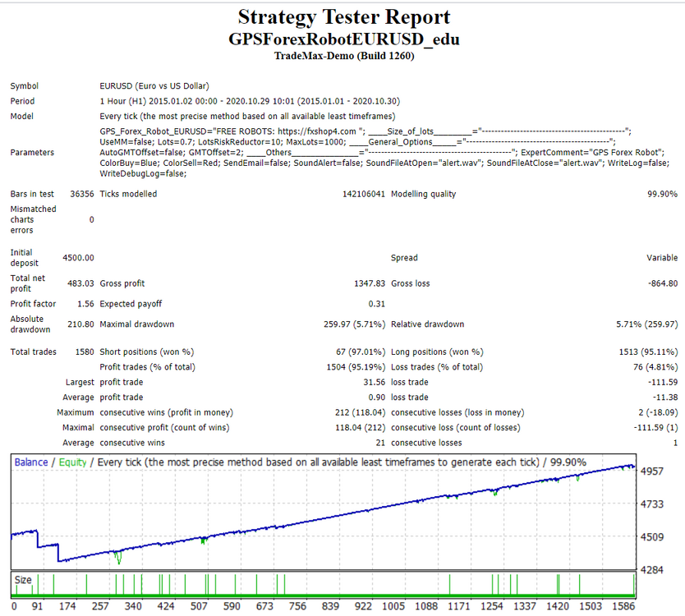This screenshot has height=616, width=685.
Task: Click x-axis trade number 507
Action: [199, 606]
